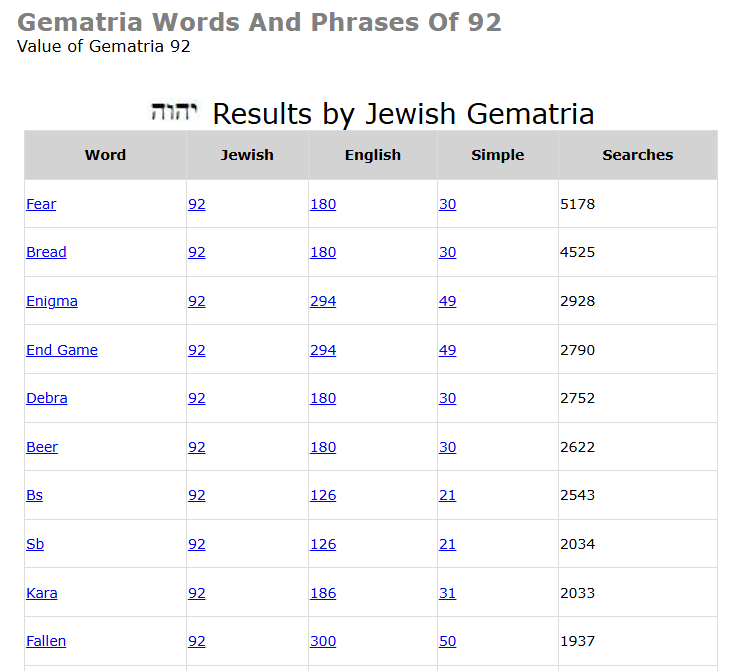Open the Debra word link
Viewport: 731px width, 671px height.
[x=47, y=398]
